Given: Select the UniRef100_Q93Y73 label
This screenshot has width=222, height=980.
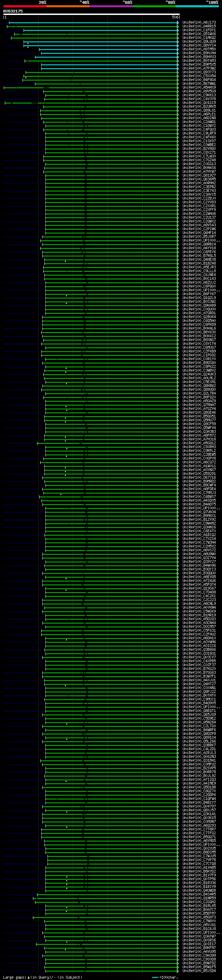Looking at the screenshot, I should click(199, 72).
